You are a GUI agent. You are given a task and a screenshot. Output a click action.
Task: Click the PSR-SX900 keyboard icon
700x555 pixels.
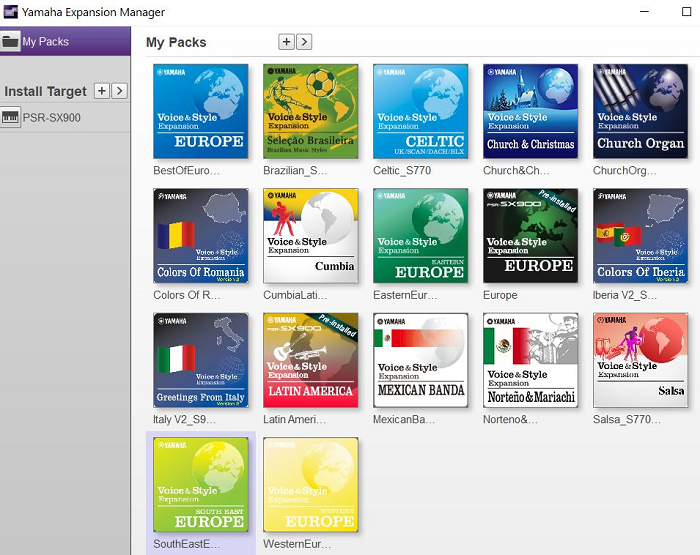click(10, 117)
